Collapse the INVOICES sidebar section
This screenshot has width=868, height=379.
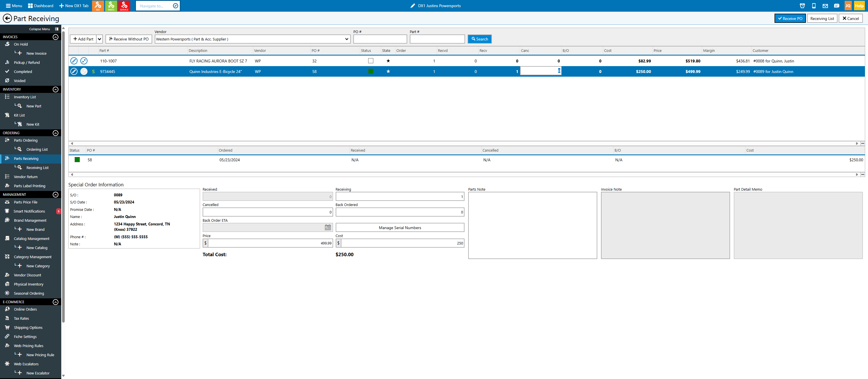point(56,37)
